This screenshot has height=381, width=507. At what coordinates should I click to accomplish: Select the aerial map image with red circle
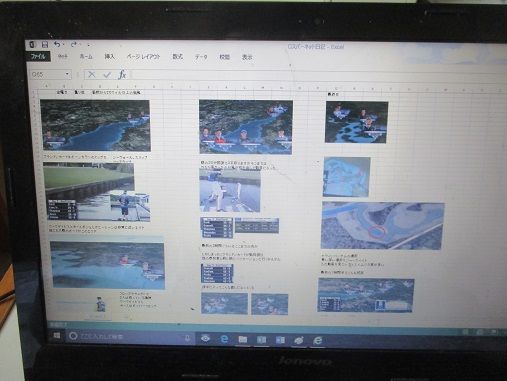coord(382,226)
